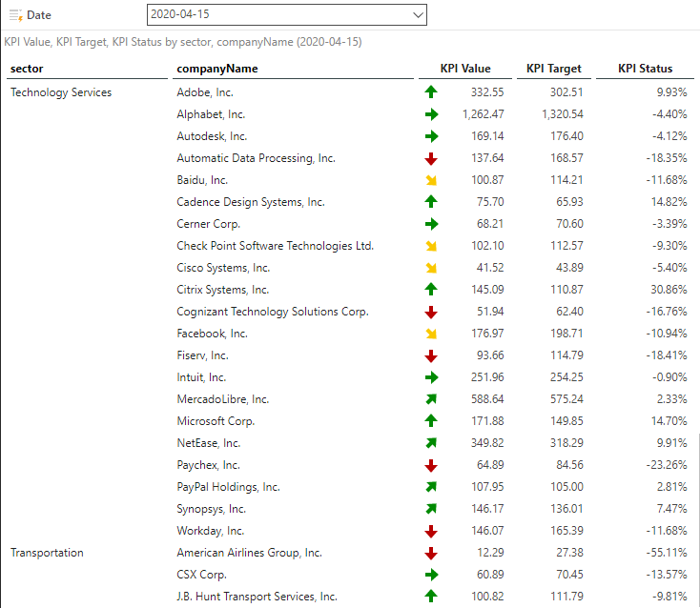The width and height of the screenshot is (700, 608).
Task: Sort by the KPI Value column header
Action: coord(465,69)
